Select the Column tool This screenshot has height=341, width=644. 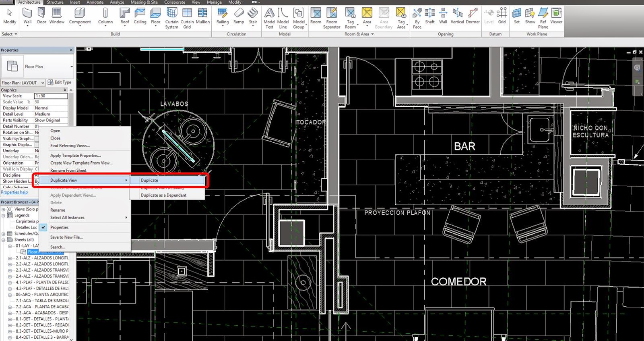coord(105,18)
